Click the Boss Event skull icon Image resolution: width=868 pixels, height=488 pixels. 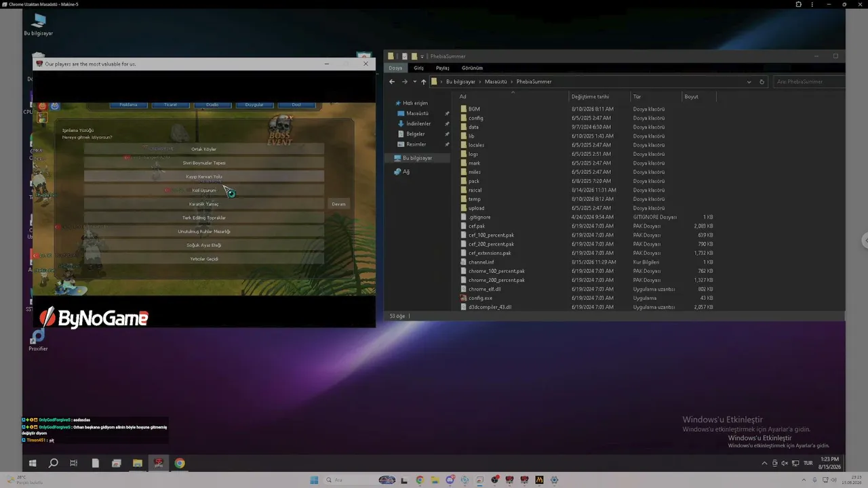tap(279, 129)
